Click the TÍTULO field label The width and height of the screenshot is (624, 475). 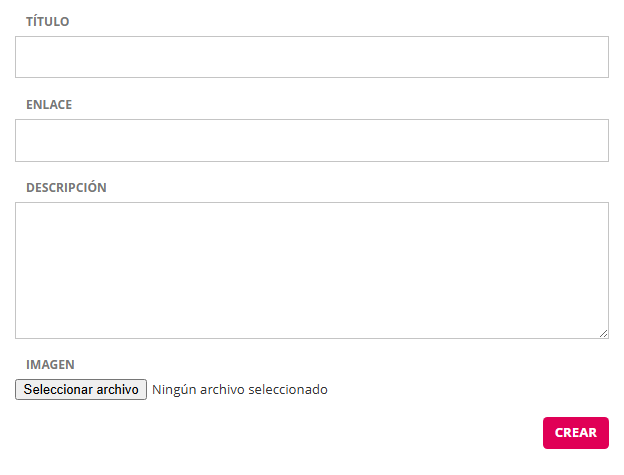(x=48, y=21)
